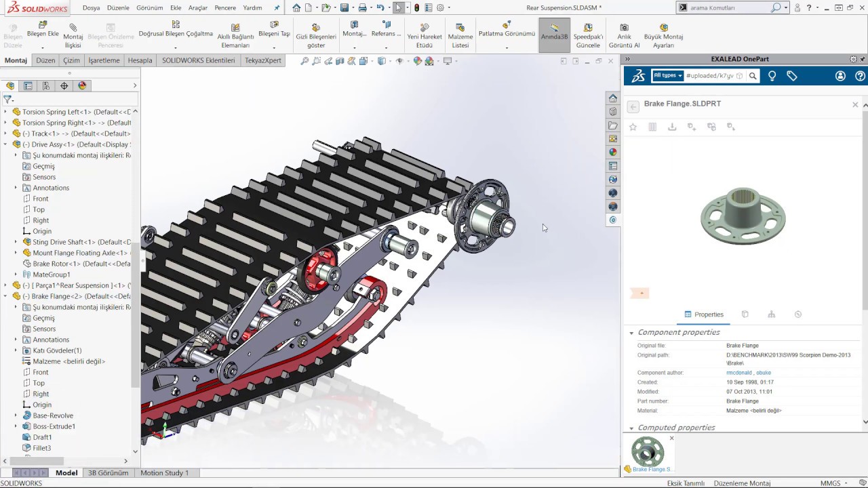Select the PropertyManager tab icon
Viewport: 868px width, 488px height.
pos(28,85)
